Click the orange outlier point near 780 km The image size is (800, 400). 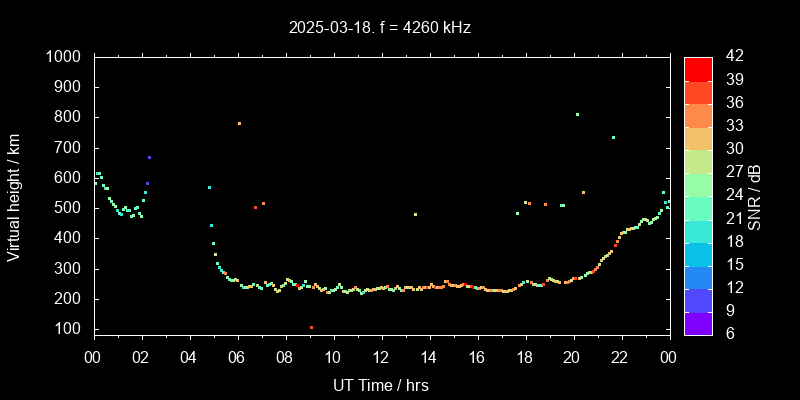(x=239, y=123)
